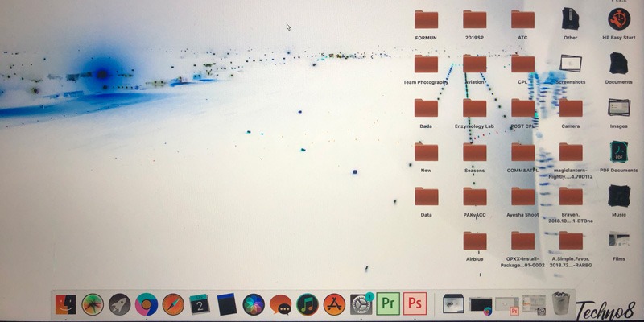
Task: Launch Adobe Photoshop from the Dock
Action: 415,304
